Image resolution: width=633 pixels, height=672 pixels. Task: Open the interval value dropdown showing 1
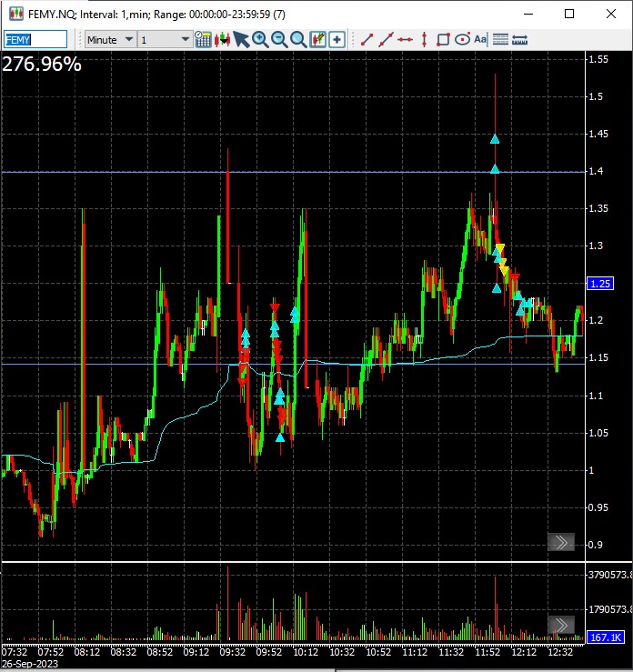[165, 40]
